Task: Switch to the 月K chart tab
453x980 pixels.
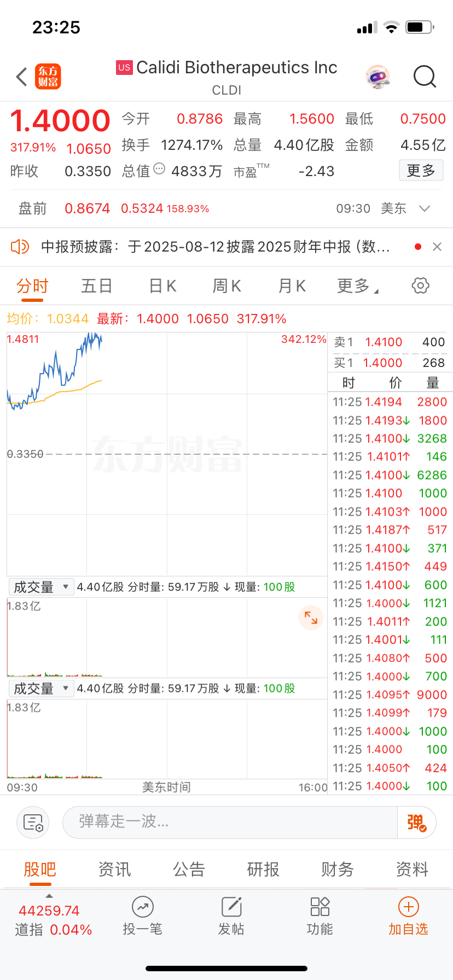Action: (x=292, y=286)
